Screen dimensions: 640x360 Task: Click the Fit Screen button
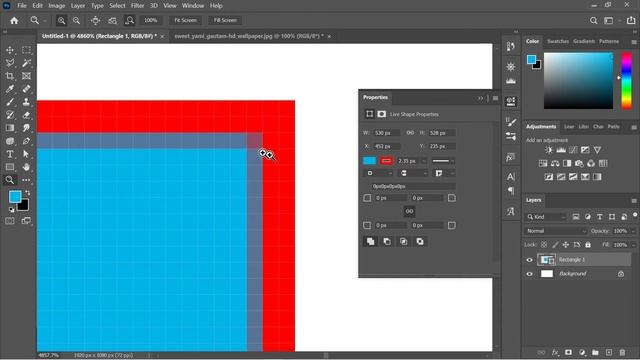tap(185, 20)
